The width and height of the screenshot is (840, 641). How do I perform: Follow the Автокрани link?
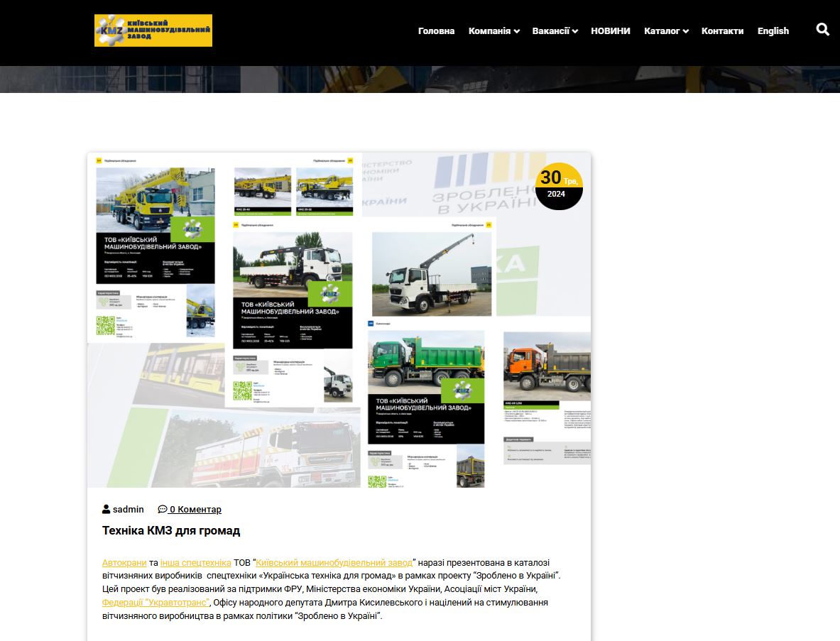coord(124,563)
